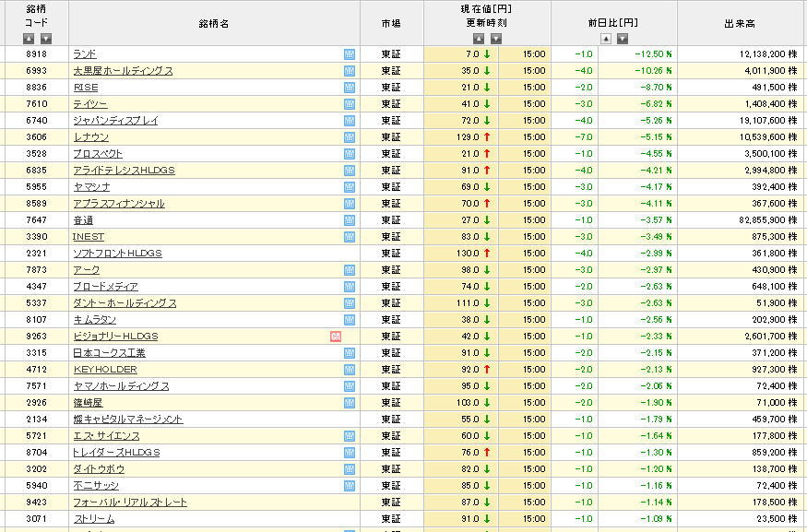Open chart icon for プロスペクト row
This screenshot has height=532, width=807.
pyautogui.click(x=350, y=154)
